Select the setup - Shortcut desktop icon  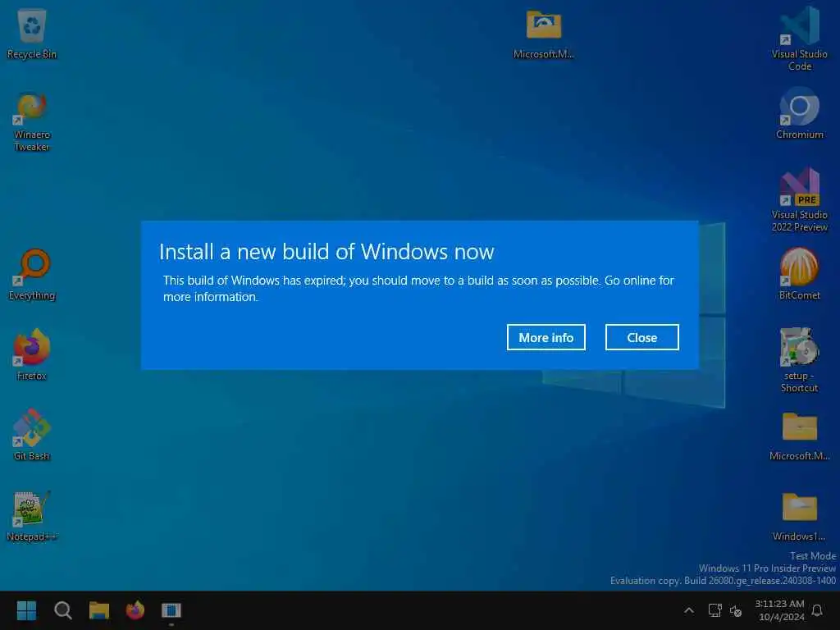(799, 360)
